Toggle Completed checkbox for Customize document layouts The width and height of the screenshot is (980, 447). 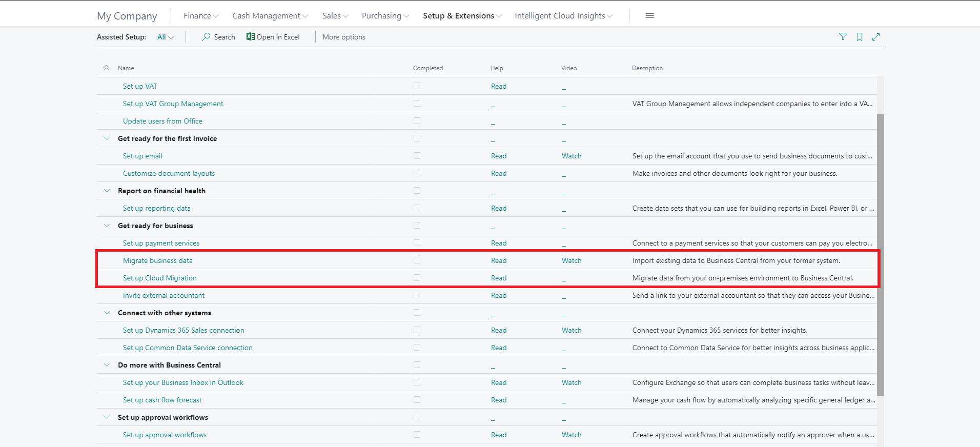click(x=417, y=173)
